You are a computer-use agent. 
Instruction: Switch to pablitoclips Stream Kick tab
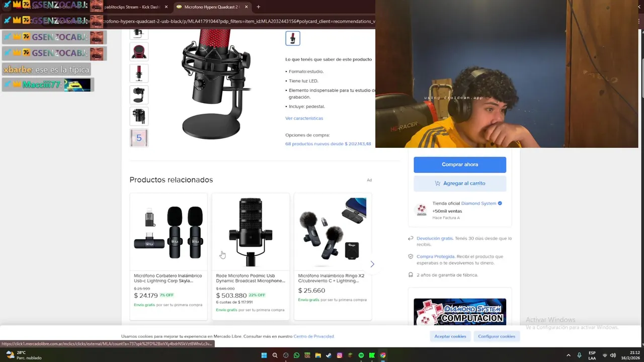click(131, 7)
